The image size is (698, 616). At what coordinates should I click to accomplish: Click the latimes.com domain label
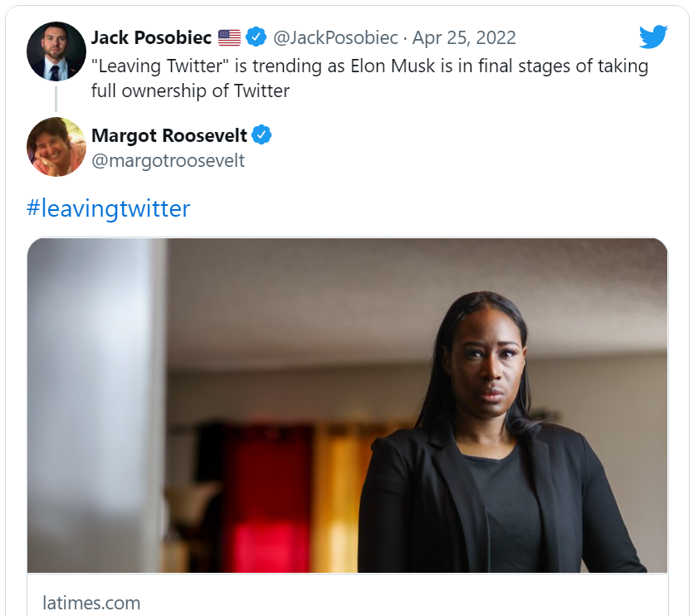91,603
